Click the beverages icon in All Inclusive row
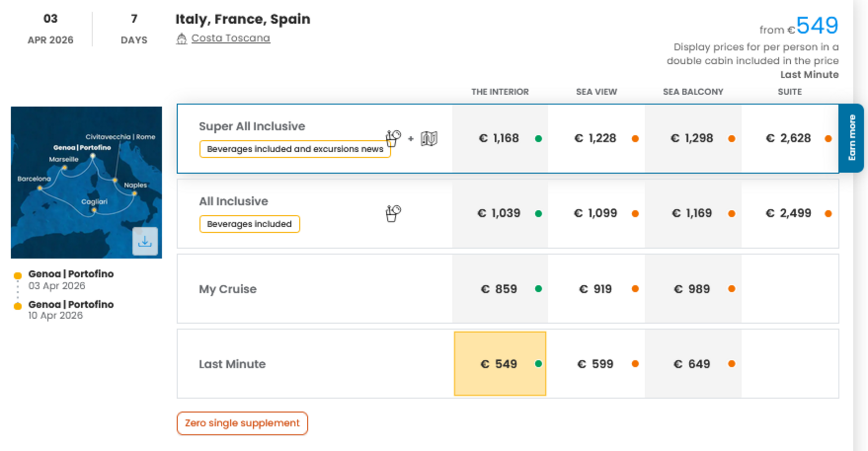Viewport: 868px width, 451px height. point(393,213)
